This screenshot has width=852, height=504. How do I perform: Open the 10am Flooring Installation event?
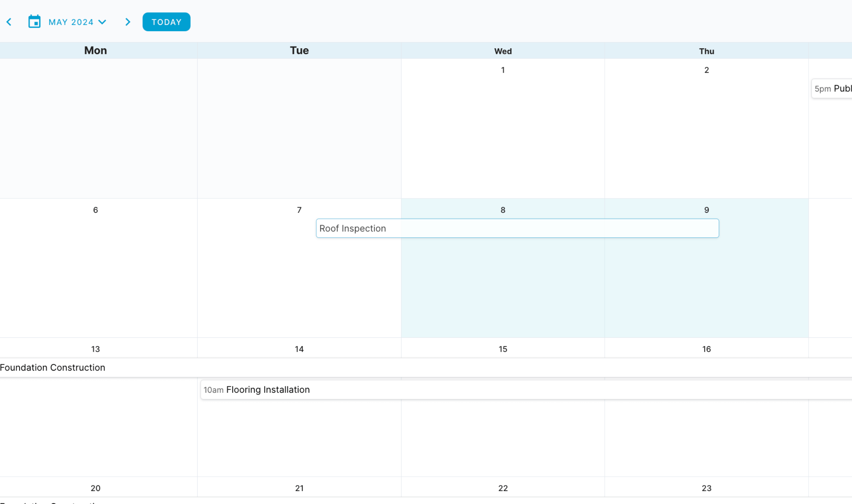[x=526, y=390]
